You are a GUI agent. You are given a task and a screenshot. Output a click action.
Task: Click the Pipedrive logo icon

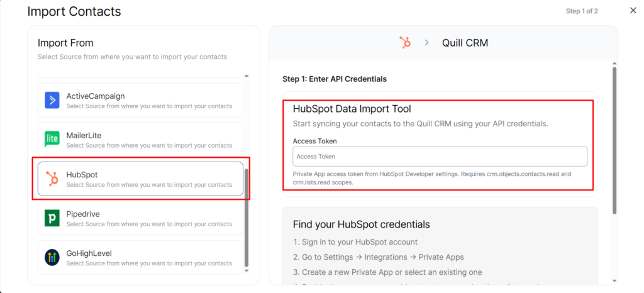point(52,218)
